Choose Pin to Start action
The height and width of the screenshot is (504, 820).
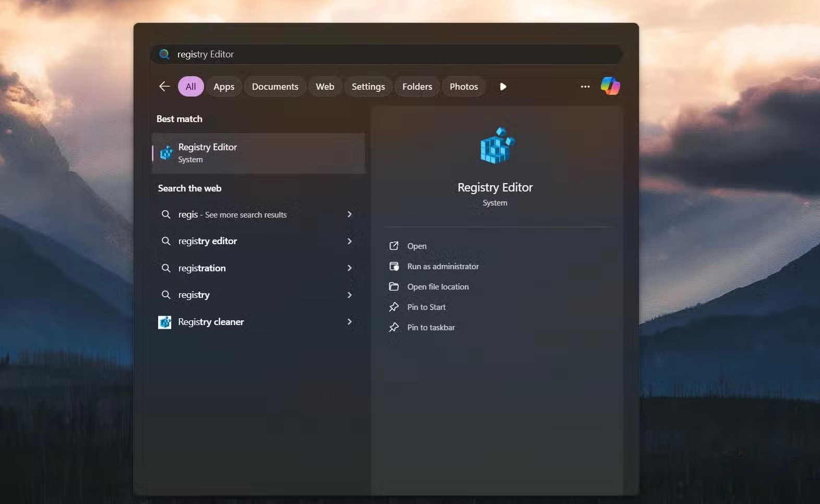426,307
